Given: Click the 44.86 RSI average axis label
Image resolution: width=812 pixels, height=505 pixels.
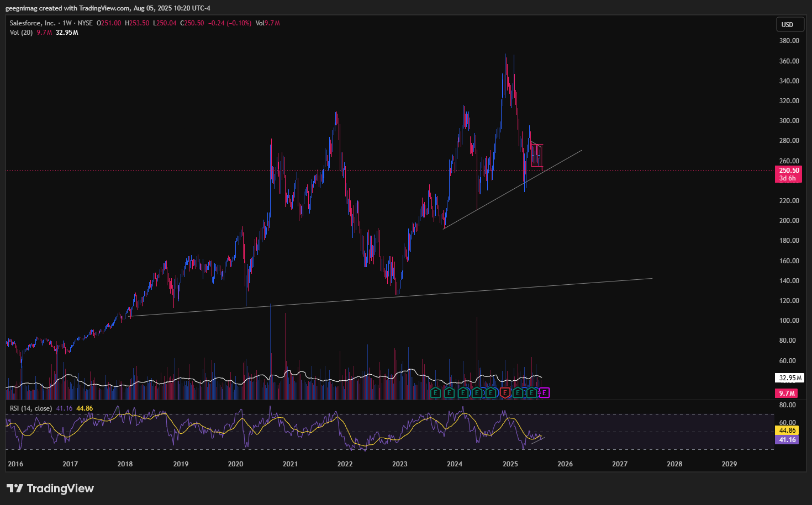Looking at the screenshot, I should pos(787,430).
